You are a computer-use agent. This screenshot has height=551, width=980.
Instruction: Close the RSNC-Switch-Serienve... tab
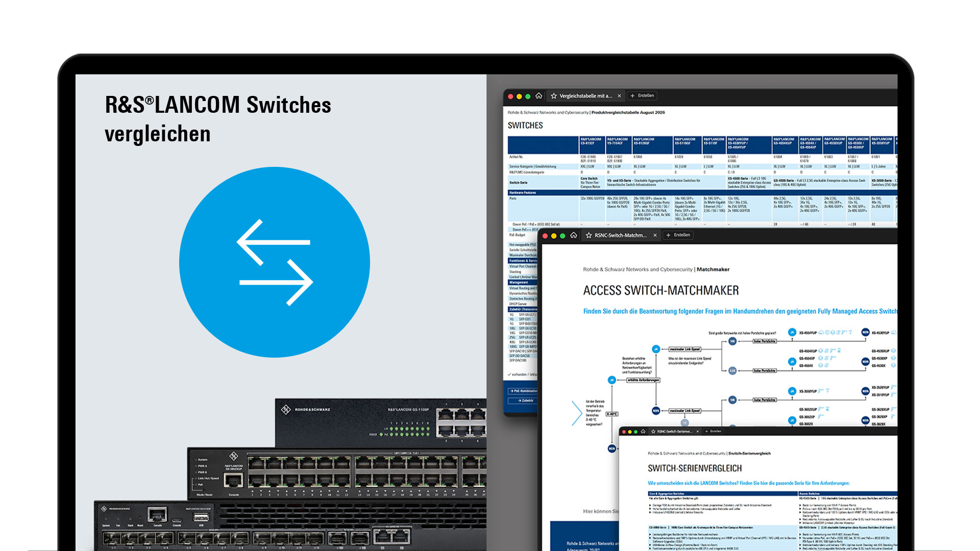[698, 432]
